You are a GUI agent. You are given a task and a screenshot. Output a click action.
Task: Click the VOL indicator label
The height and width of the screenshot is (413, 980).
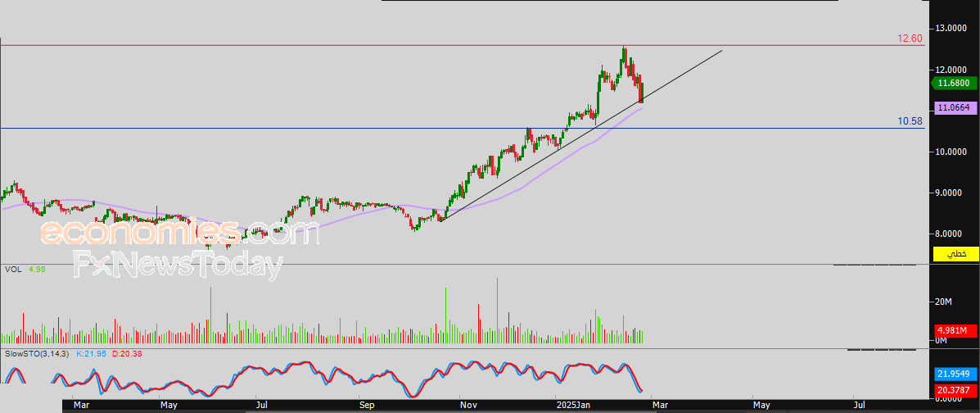point(12,269)
